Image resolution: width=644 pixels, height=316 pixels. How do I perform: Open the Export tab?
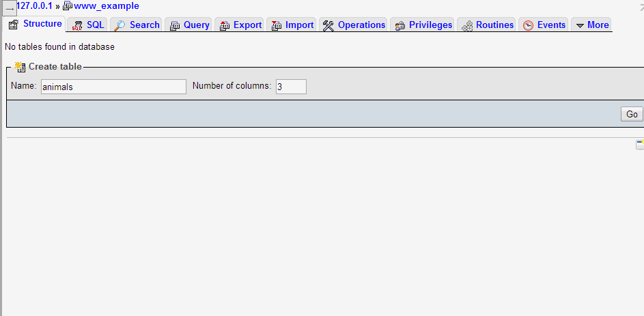[240, 25]
